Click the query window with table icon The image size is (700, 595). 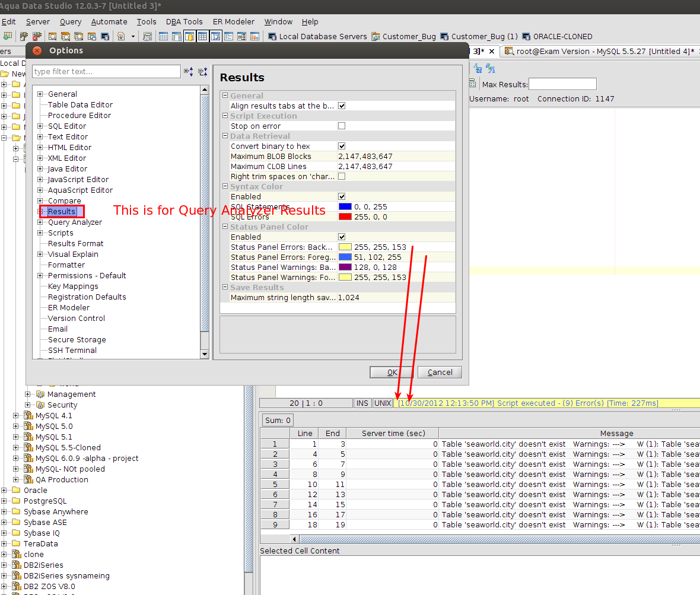click(x=92, y=36)
